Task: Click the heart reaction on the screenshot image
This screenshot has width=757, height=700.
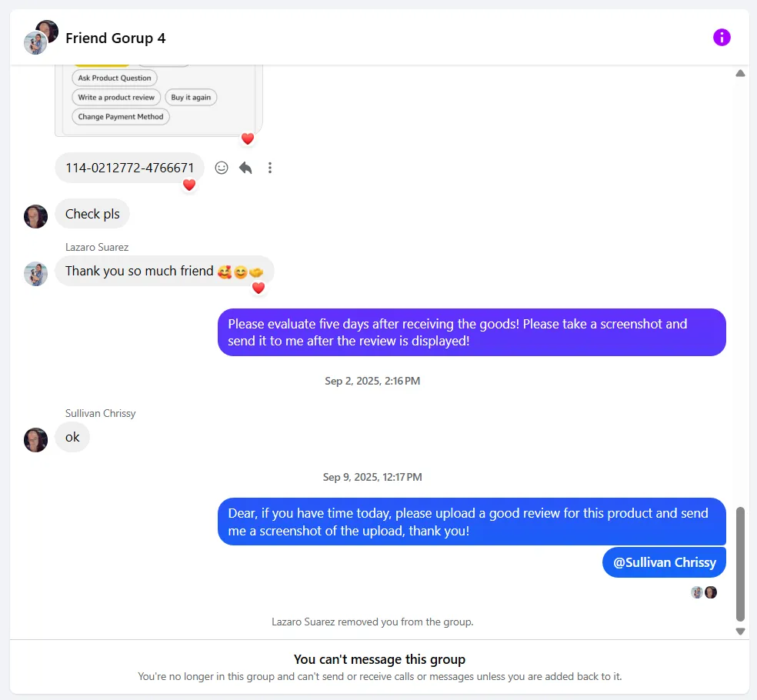Action: tap(248, 138)
